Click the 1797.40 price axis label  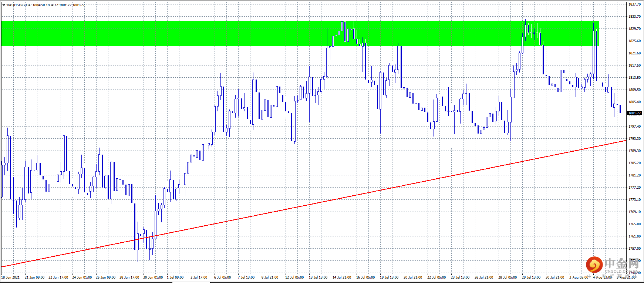(x=634, y=127)
